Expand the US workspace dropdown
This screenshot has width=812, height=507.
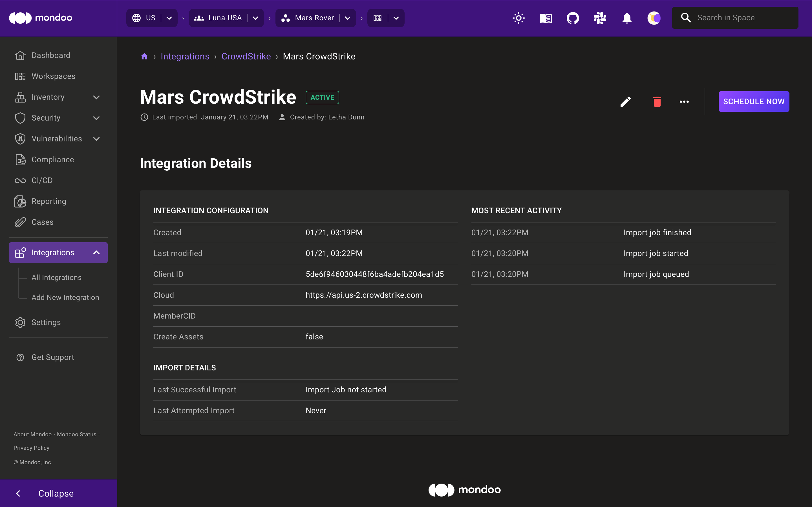[169, 17]
